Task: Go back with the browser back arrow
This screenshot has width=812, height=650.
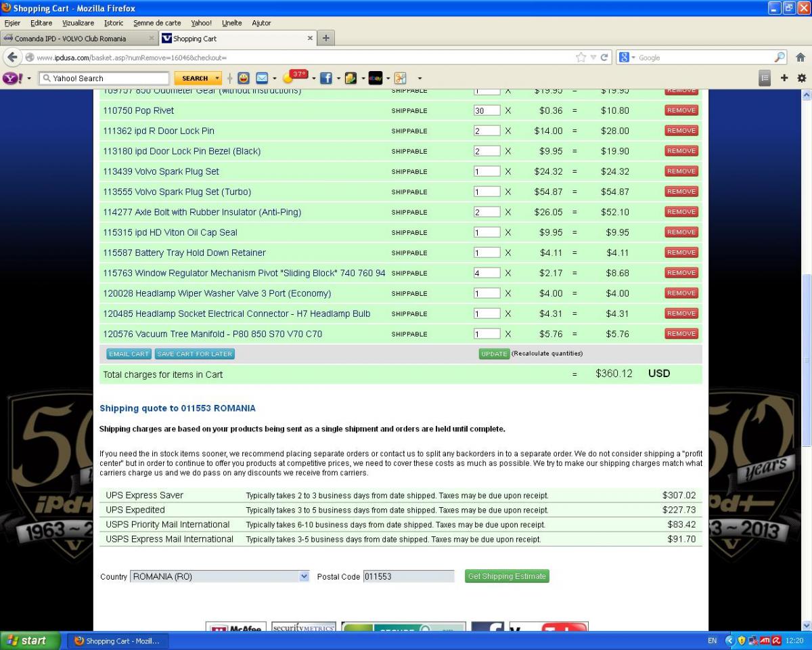Action: click(12, 58)
